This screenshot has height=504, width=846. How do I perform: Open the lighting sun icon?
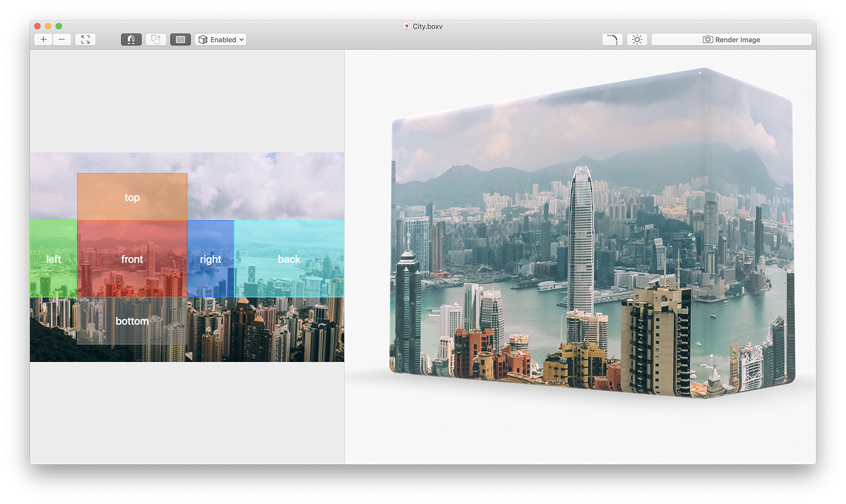(637, 39)
